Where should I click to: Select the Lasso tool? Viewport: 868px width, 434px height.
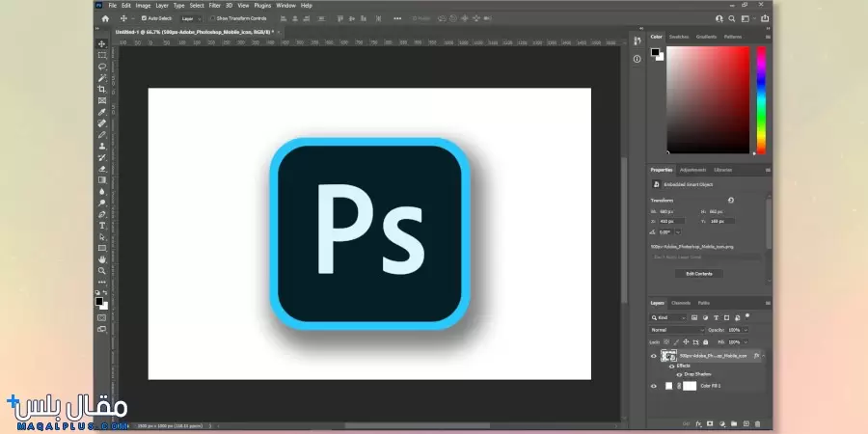(x=102, y=67)
